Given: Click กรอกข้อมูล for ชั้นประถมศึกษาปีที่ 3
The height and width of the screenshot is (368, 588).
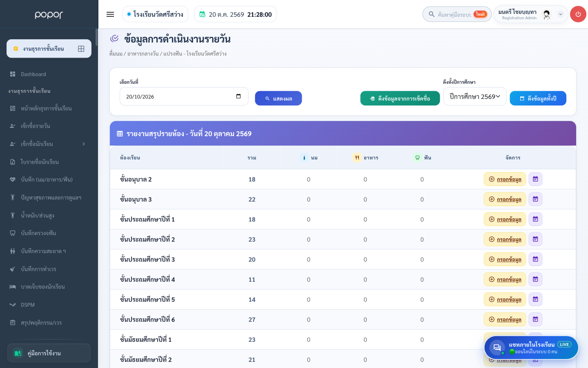Looking at the screenshot, I should pos(505,259).
